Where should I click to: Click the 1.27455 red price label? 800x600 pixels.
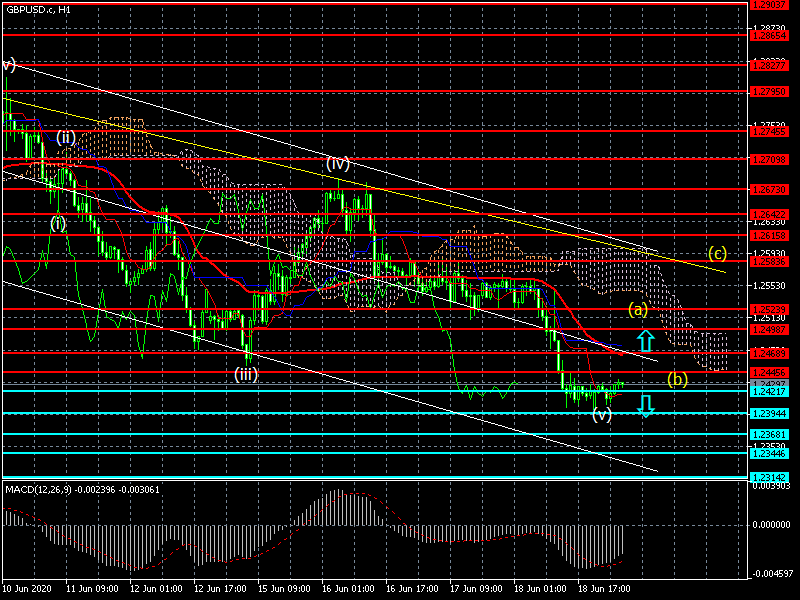click(x=768, y=132)
